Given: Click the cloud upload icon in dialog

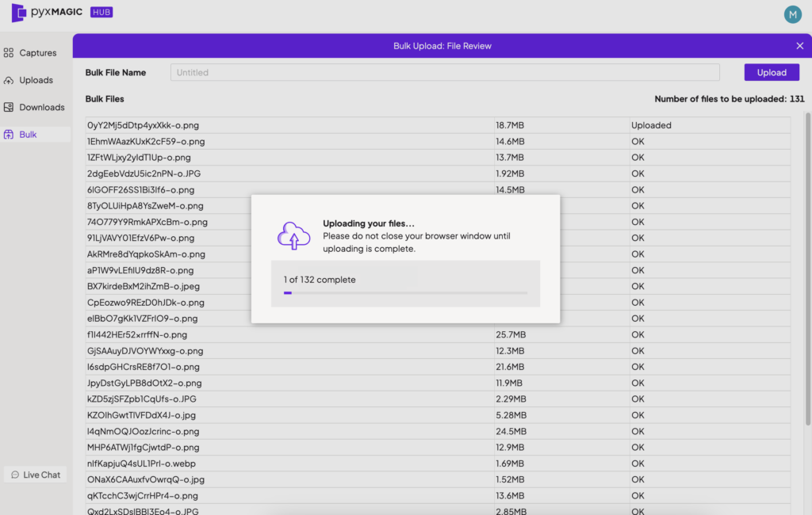Looking at the screenshot, I should (293, 235).
